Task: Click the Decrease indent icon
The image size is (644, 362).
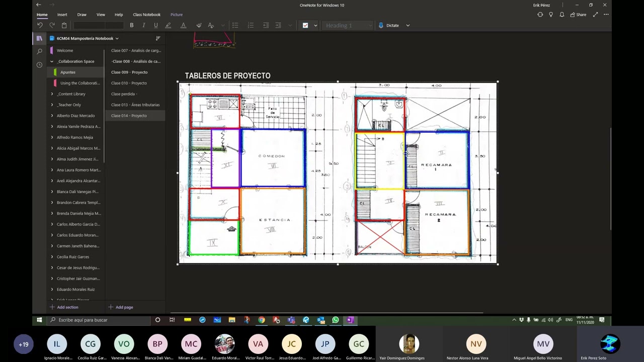Action: (x=266, y=25)
